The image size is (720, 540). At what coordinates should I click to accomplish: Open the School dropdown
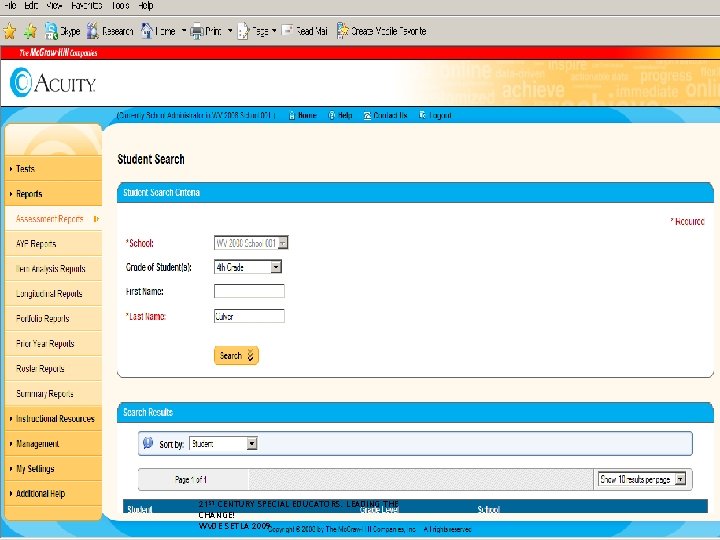coord(251,243)
